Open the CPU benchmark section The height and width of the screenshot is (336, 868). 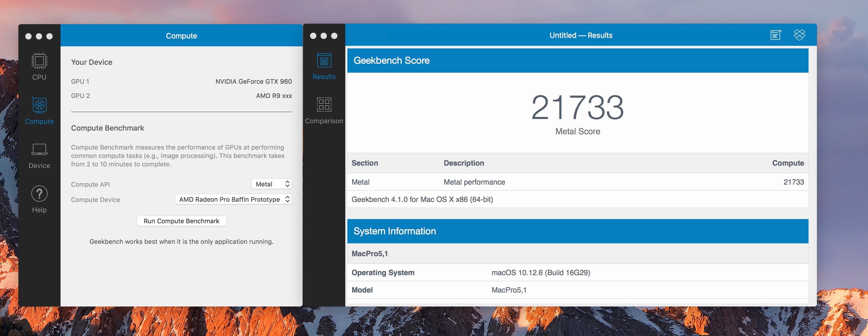[39, 66]
